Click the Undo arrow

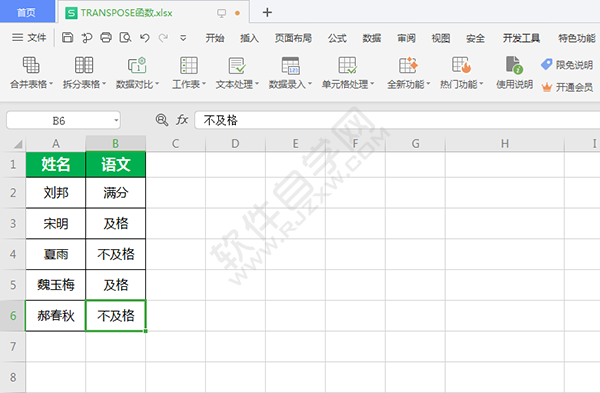click(x=145, y=38)
